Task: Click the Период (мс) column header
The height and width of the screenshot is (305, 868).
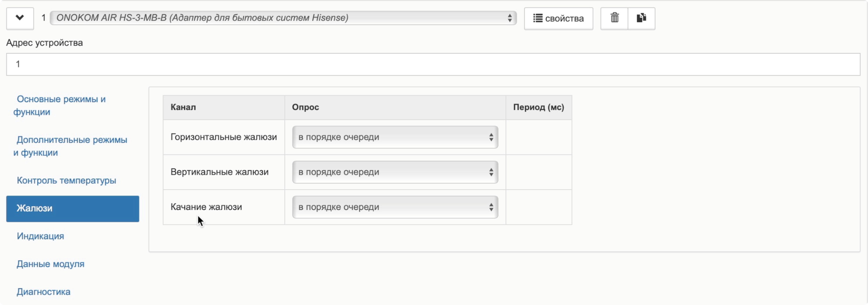Action: click(538, 107)
